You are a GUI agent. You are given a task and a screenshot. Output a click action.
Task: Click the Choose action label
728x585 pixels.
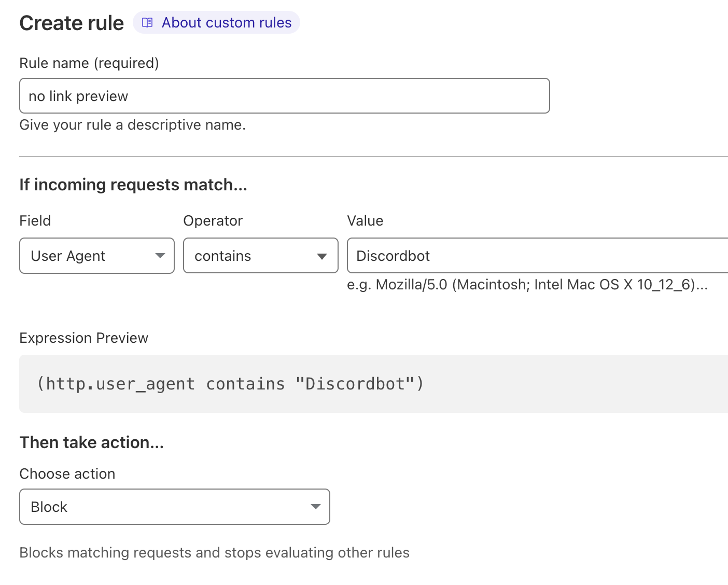pos(67,474)
